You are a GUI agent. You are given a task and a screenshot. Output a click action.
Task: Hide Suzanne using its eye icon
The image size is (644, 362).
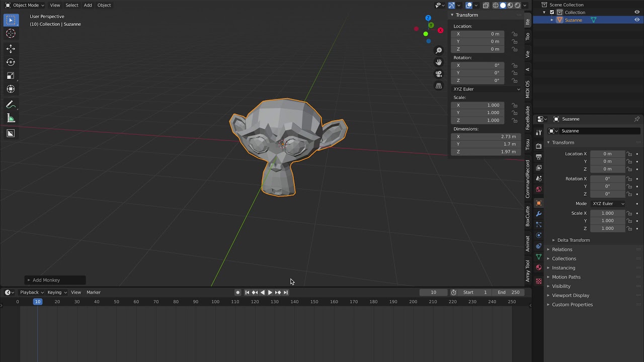(637, 20)
